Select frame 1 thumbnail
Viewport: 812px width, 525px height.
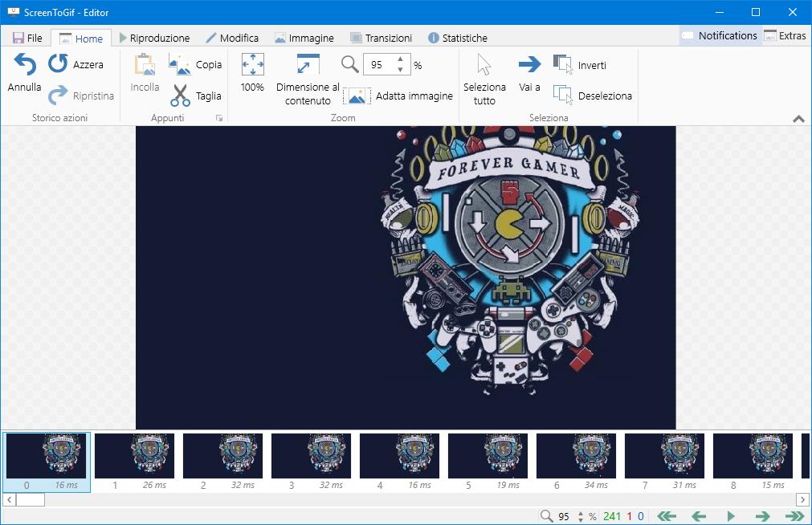(x=135, y=462)
